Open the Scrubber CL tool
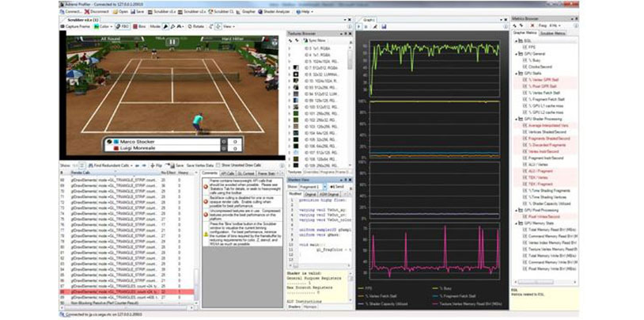The height and width of the screenshot is (320, 644). pyautogui.click(x=222, y=12)
